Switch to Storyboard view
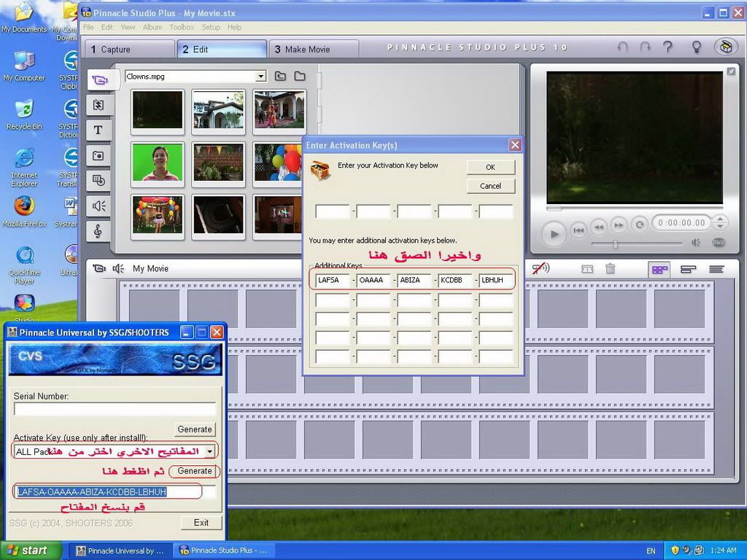 pos(659,270)
